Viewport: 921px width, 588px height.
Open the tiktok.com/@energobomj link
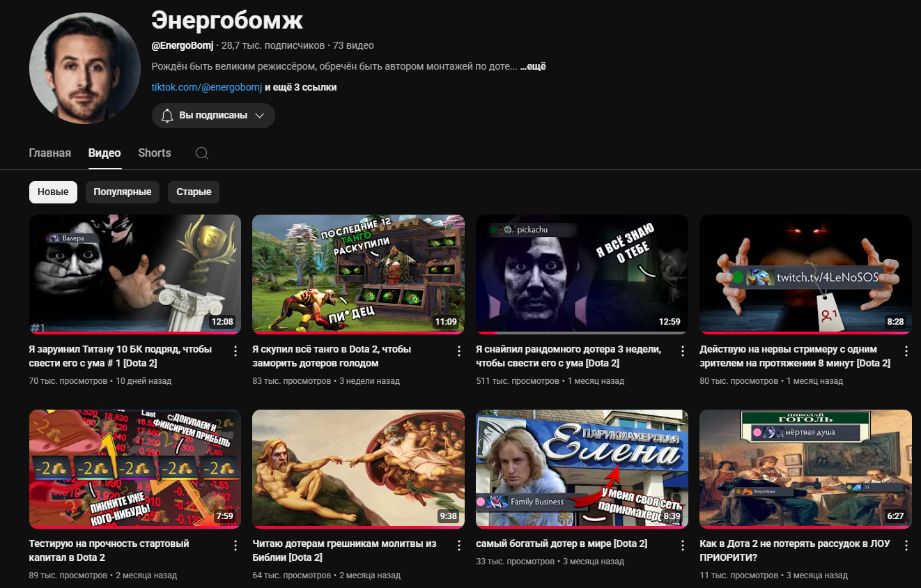tap(207, 87)
